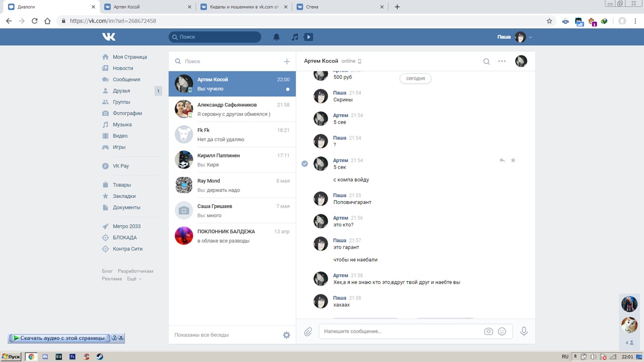The width and height of the screenshot is (644, 362).
Task: Record a voice message with microphone icon
Action: (524, 332)
